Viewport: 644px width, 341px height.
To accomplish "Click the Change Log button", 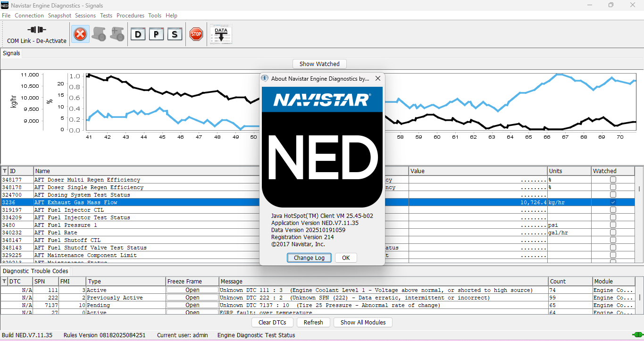I will [309, 258].
